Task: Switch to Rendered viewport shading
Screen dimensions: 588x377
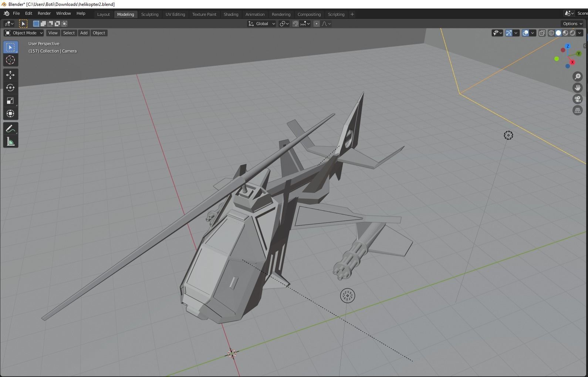Action: click(572, 33)
